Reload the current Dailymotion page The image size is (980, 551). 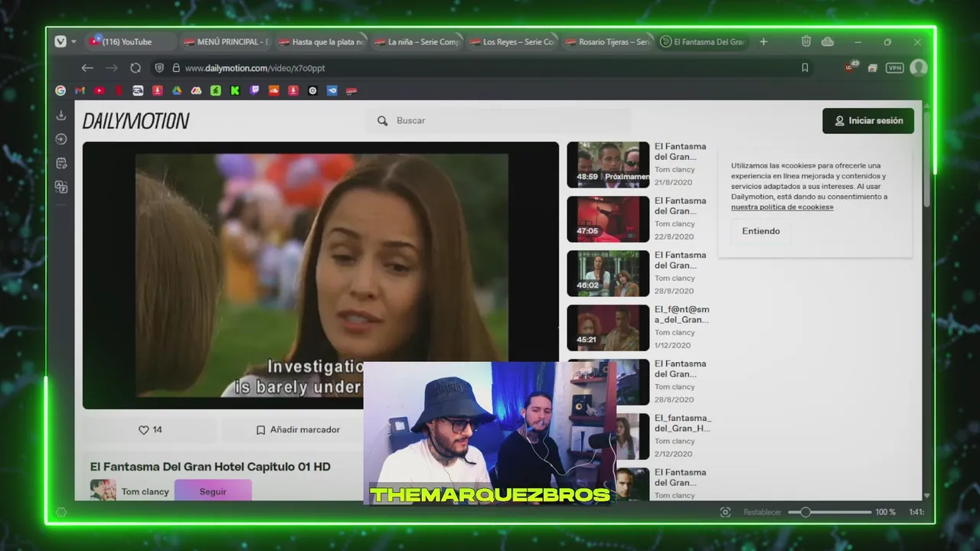(136, 68)
